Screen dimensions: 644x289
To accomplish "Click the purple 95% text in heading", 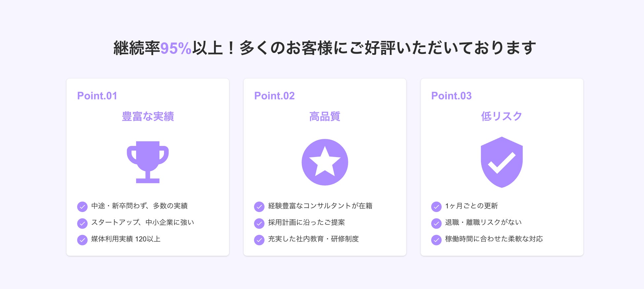I will (x=176, y=48).
